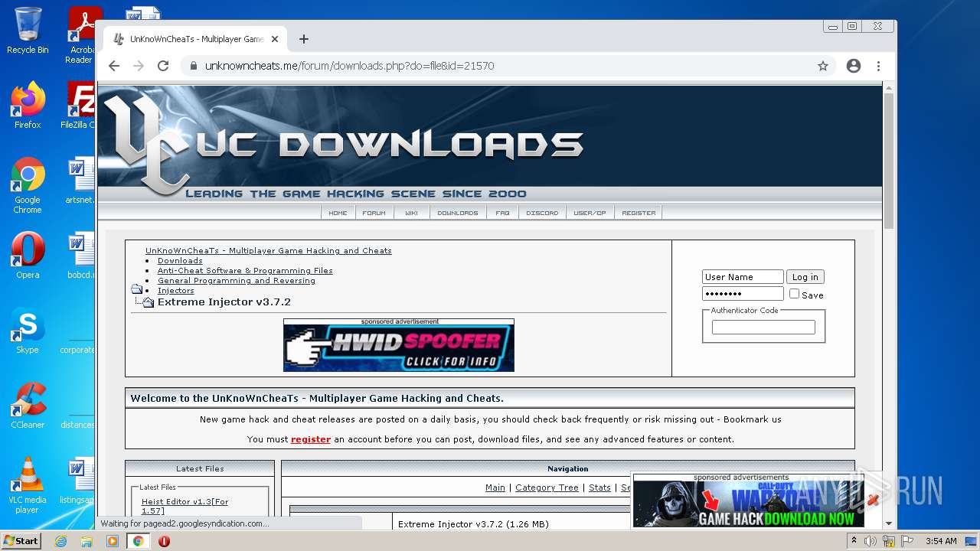This screenshot has width=980, height=551.
Task: Click the Authenticator Code field
Action: (x=763, y=328)
